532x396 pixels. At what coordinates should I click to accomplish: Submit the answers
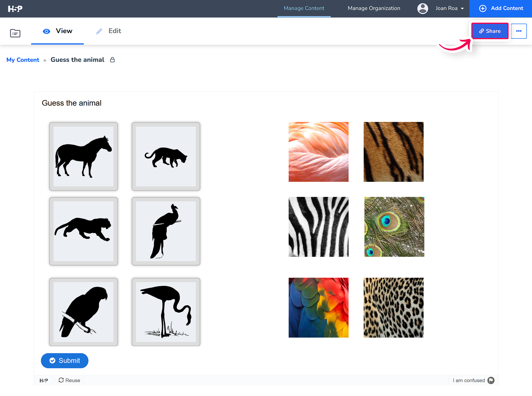(x=65, y=360)
